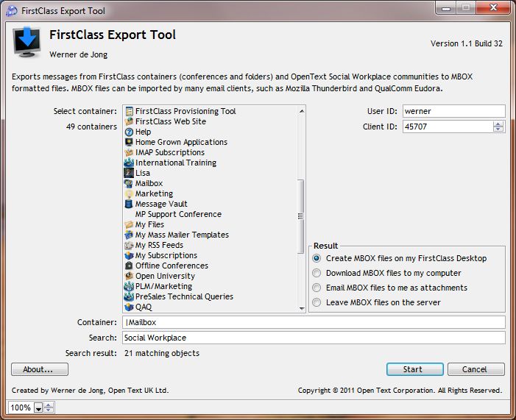
Task: Click the My RSS Feeds icon
Action: 129,245
